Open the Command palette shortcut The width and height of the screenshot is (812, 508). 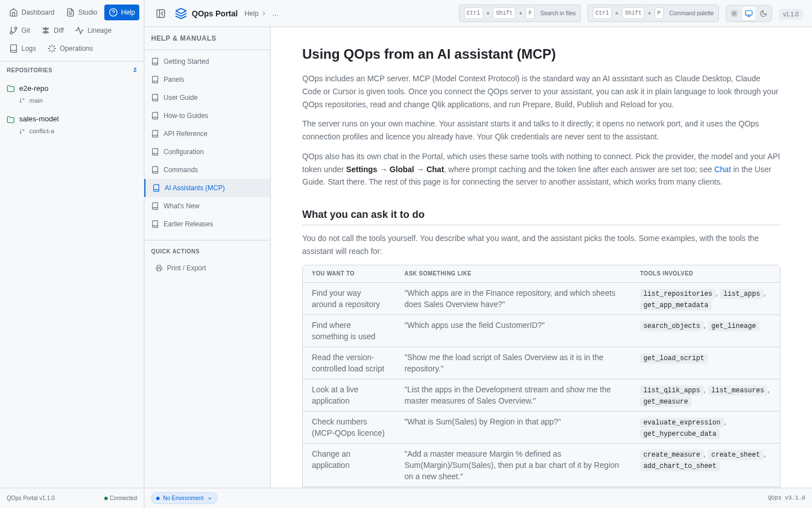pyautogui.click(x=653, y=13)
